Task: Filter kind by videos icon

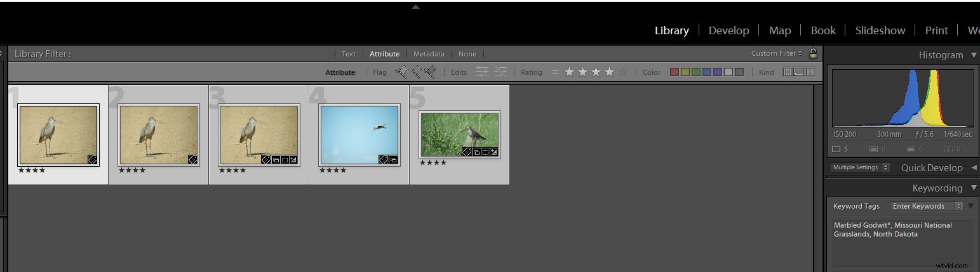Action: tap(810, 72)
